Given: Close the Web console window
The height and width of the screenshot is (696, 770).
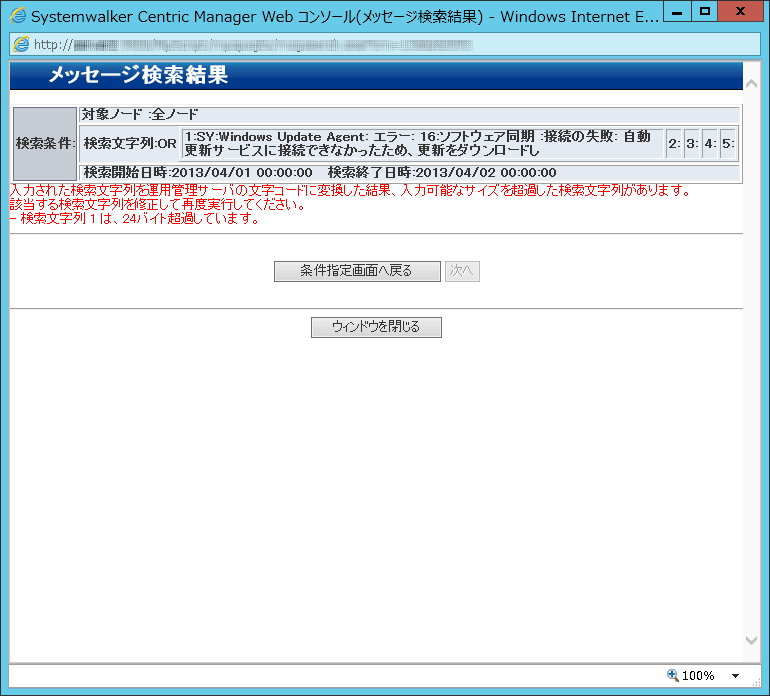Looking at the screenshot, I should pyautogui.click(x=740, y=12).
